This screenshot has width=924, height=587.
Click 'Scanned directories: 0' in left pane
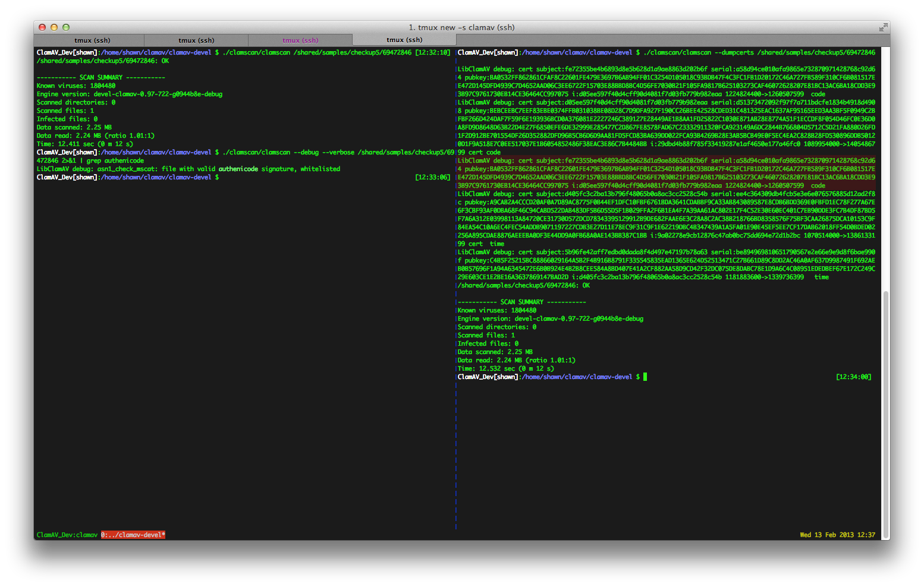(x=76, y=102)
